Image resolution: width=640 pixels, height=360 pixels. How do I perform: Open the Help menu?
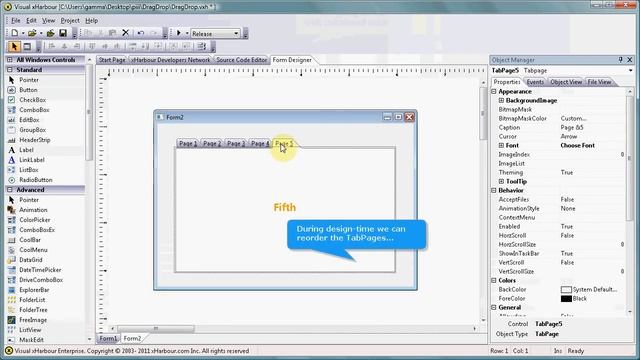pyautogui.click(x=91, y=20)
